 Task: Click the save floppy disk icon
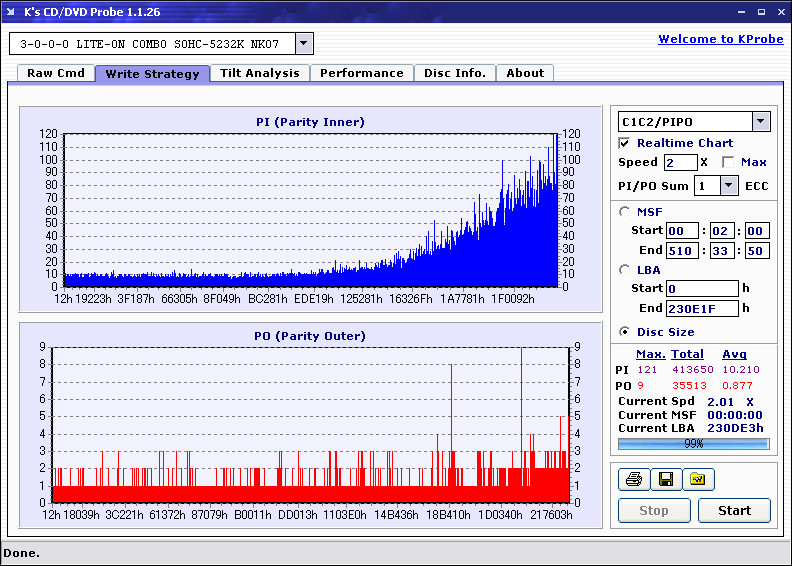tap(666, 479)
